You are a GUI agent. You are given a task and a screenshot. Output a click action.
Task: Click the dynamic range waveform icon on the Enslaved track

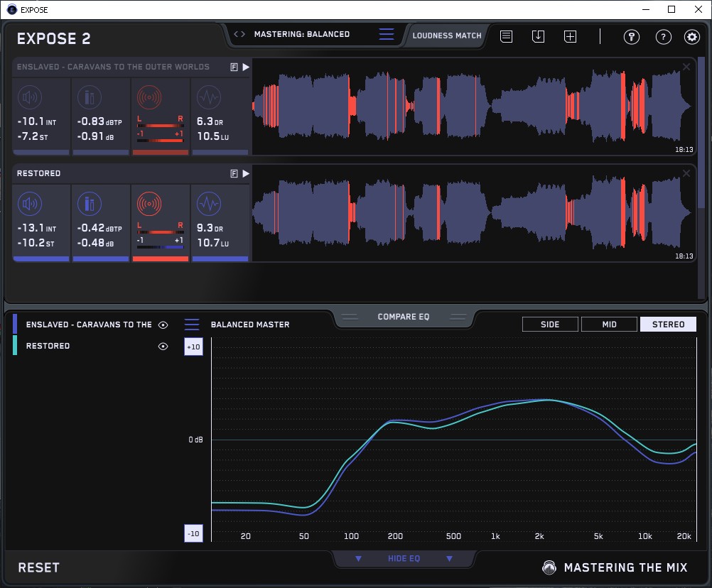(209, 97)
